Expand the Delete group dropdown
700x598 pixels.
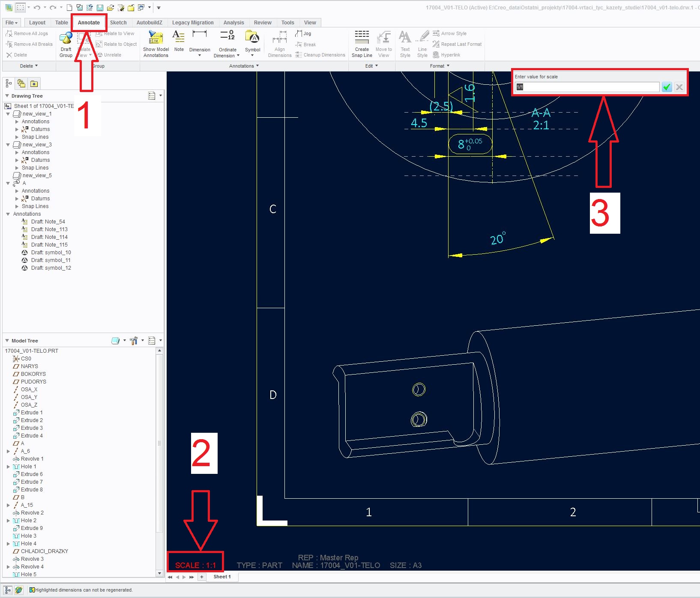[x=29, y=66]
